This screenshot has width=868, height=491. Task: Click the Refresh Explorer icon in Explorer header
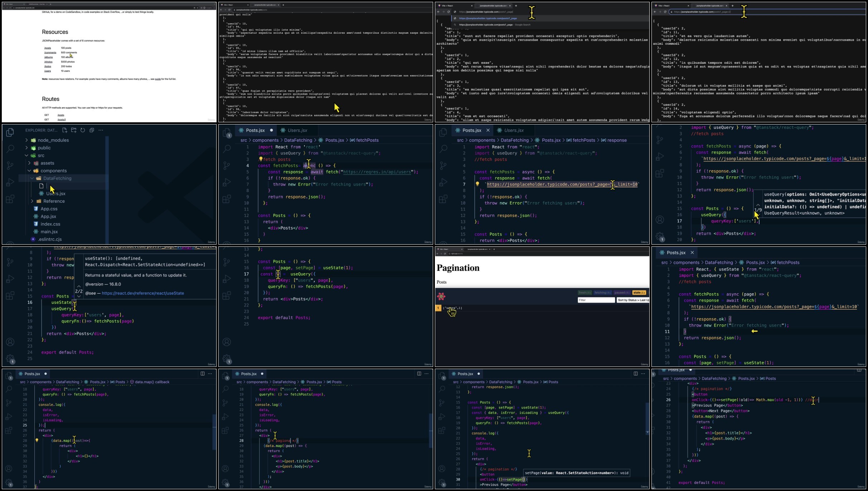pos(83,130)
